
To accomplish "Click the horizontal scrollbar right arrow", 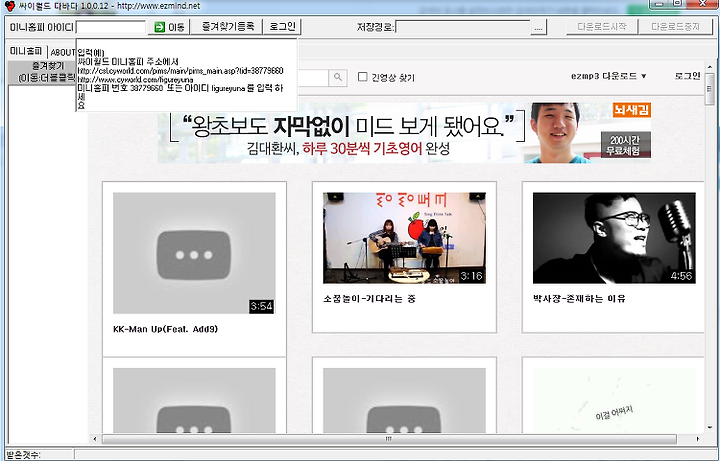I will pos(698,439).
